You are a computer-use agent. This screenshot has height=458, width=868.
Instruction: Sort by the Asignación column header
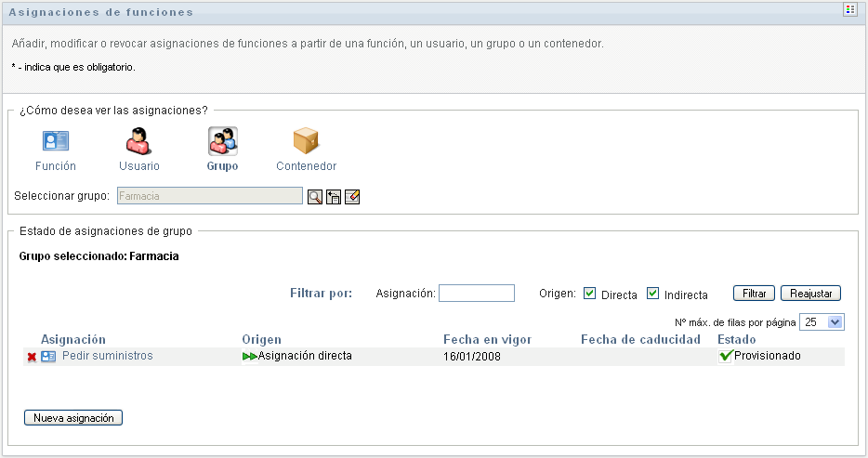tap(73, 339)
